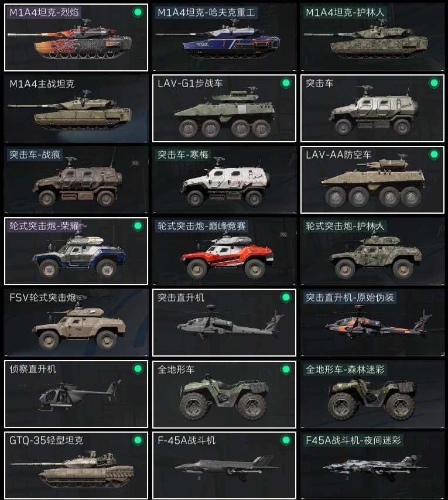Viewport: 448px width, 500px height.
Task: Choose the 全地形车-森林迷彩 ATV skin
Action: tap(372, 394)
